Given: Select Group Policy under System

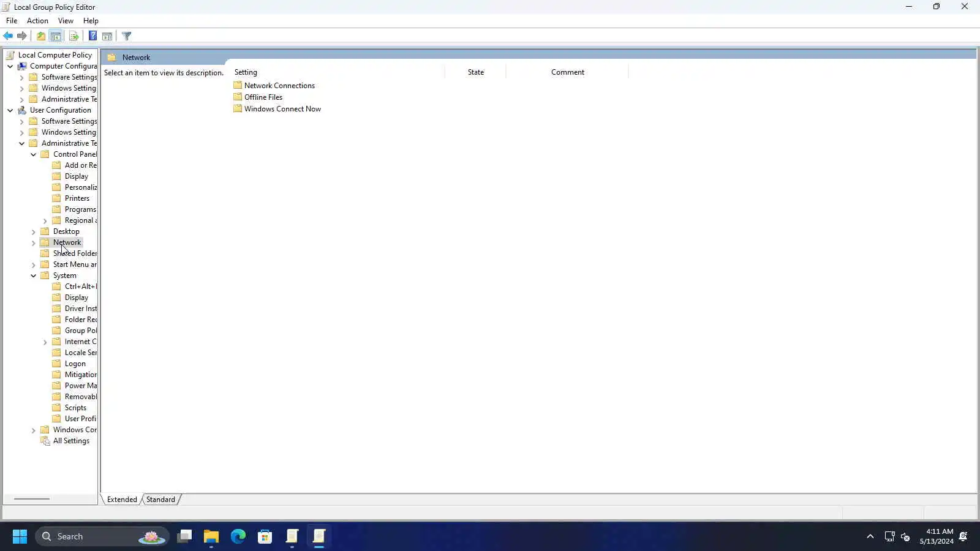Looking at the screenshot, I should [81, 331].
